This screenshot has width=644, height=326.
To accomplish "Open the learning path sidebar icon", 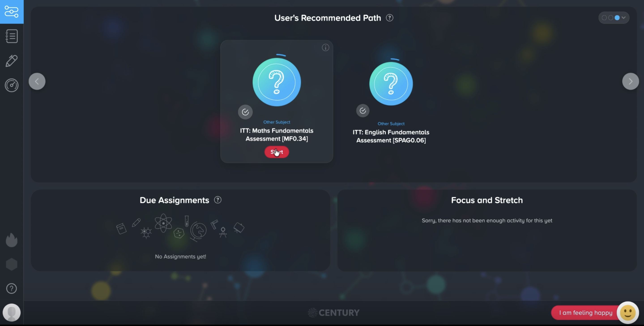I will [x=11, y=12].
